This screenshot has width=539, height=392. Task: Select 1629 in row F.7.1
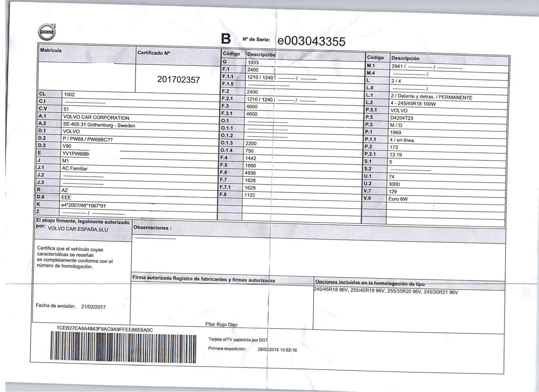click(250, 188)
